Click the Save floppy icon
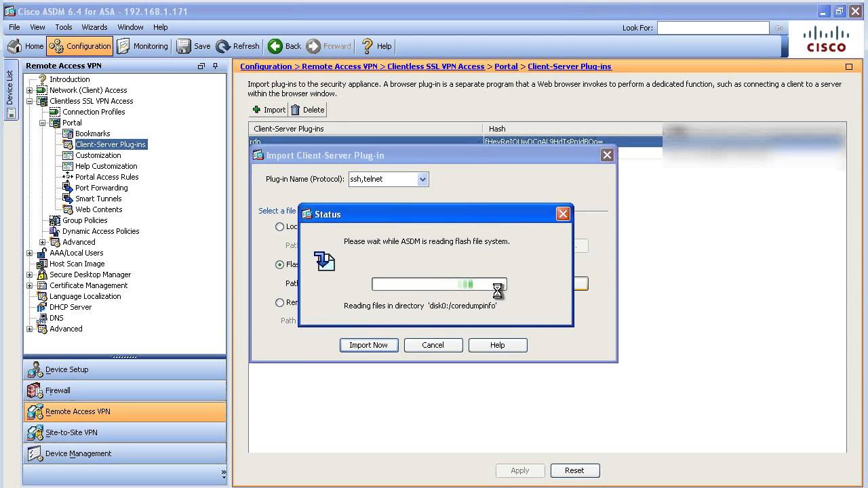Image resolution: width=868 pixels, height=488 pixels. (x=184, y=46)
